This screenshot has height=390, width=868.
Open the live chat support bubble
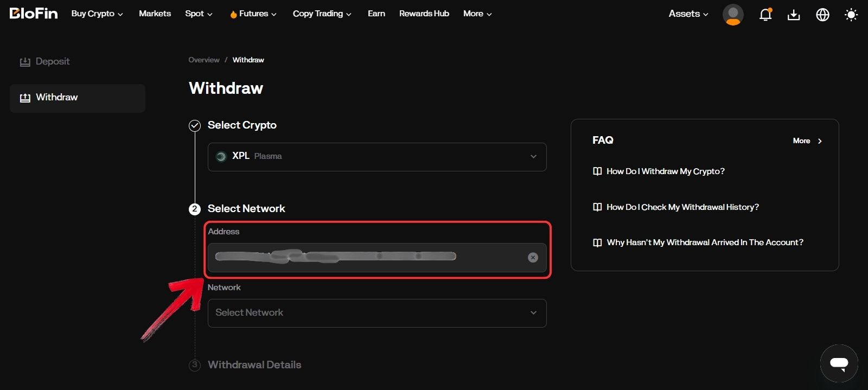click(x=839, y=363)
